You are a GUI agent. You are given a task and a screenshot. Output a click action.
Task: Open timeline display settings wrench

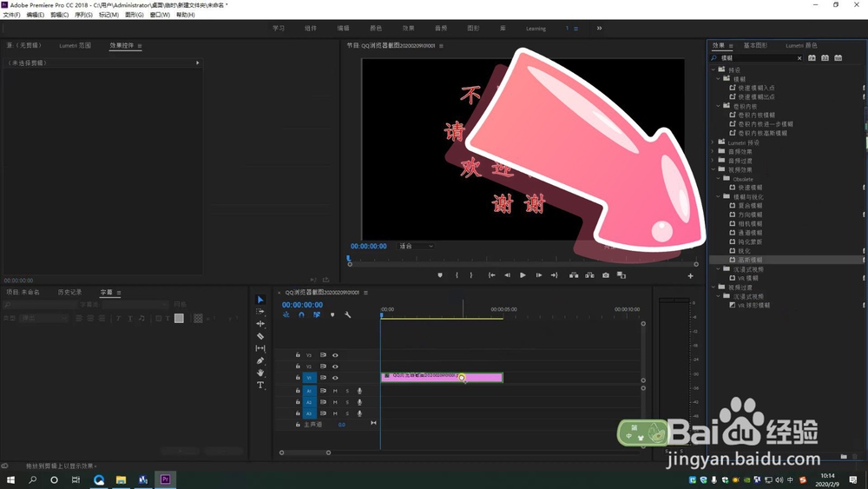pyautogui.click(x=348, y=315)
